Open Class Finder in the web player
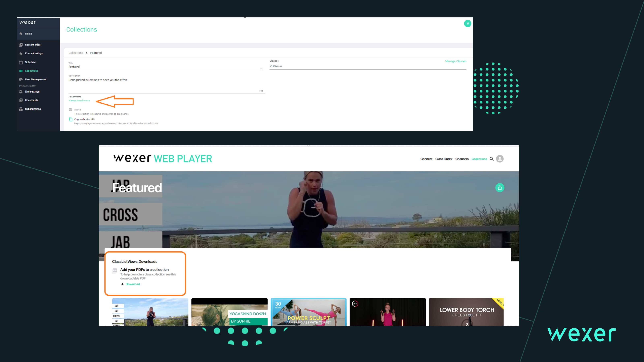The height and width of the screenshot is (362, 644). click(x=444, y=159)
